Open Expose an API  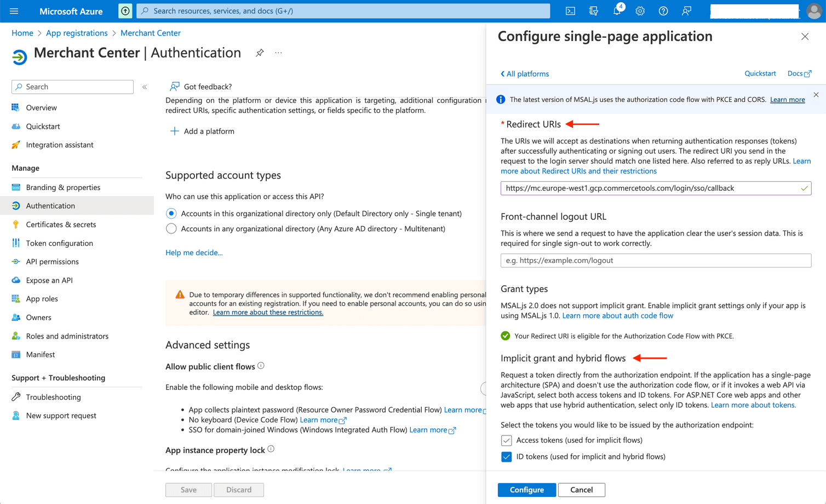(x=49, y=280)
